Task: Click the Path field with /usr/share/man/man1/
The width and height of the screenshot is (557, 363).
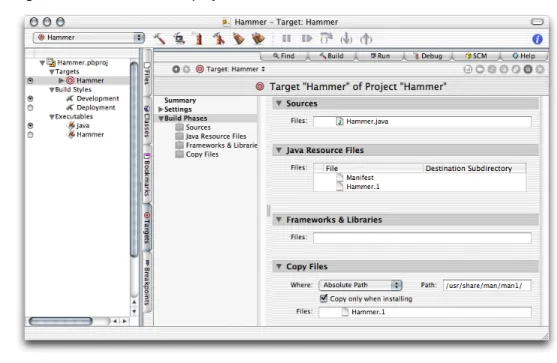Action: coord(487,285)
